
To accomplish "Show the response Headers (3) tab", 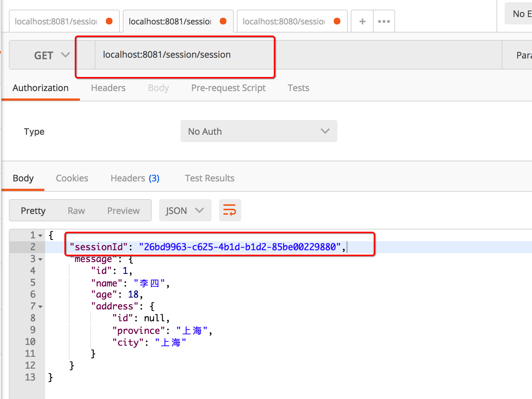I will click(x=135, y=178).
